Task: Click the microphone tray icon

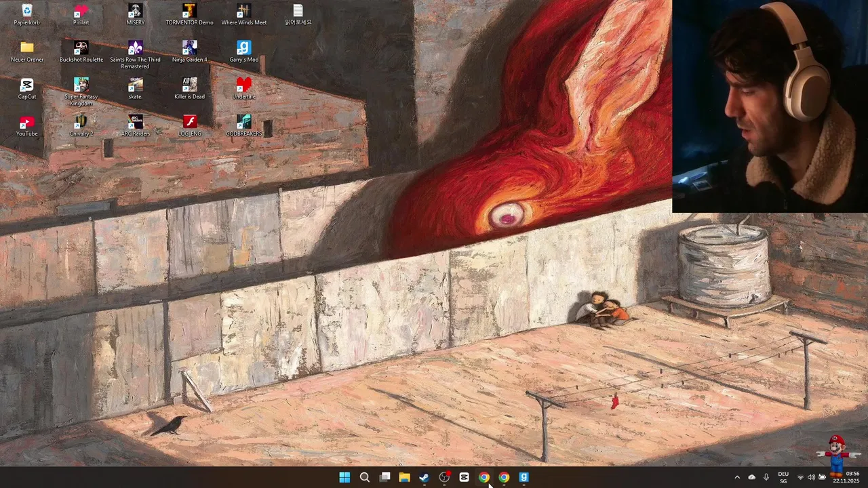Action: click(766, 477)
